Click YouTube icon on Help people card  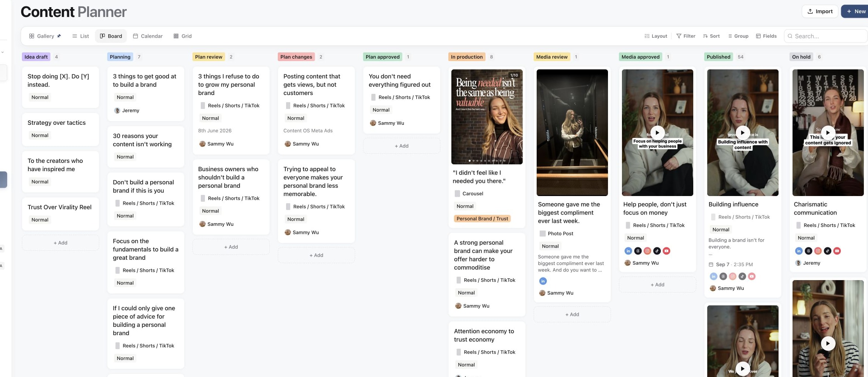coord(666,251)
